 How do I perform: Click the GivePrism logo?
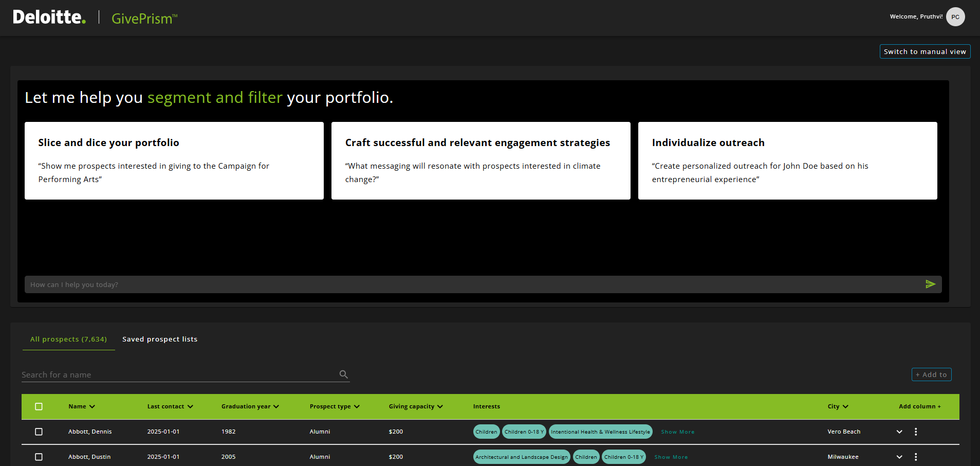[x=144, y=19]
